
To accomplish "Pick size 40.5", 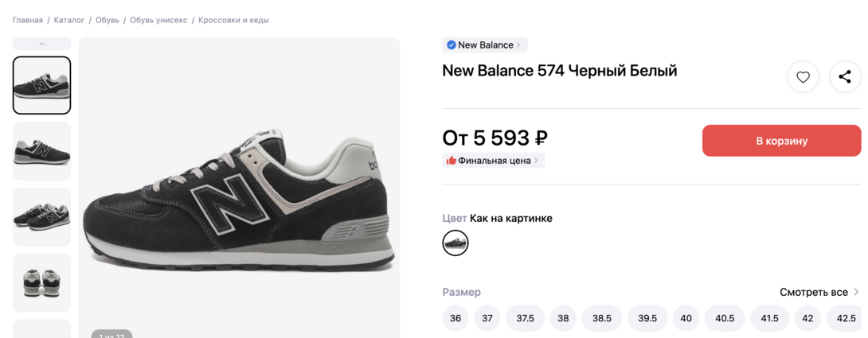I will 725,318.
